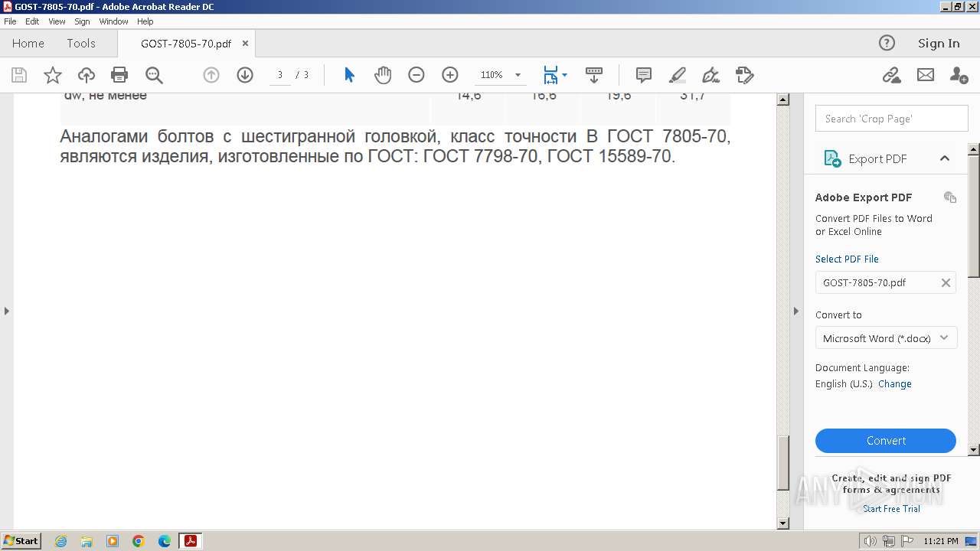Switch to the Tools tab
Viewport: 980px width, 551px height.
(x=81, y=43)
